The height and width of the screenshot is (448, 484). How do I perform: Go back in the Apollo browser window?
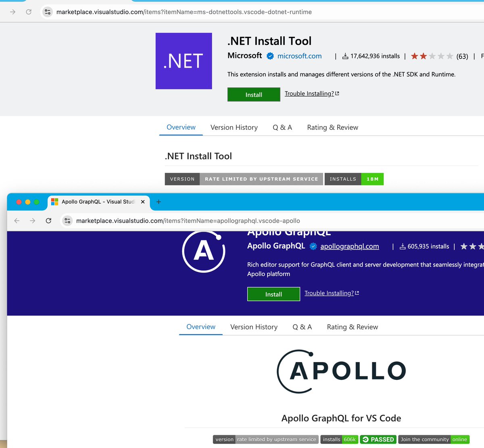click(17, 221)
